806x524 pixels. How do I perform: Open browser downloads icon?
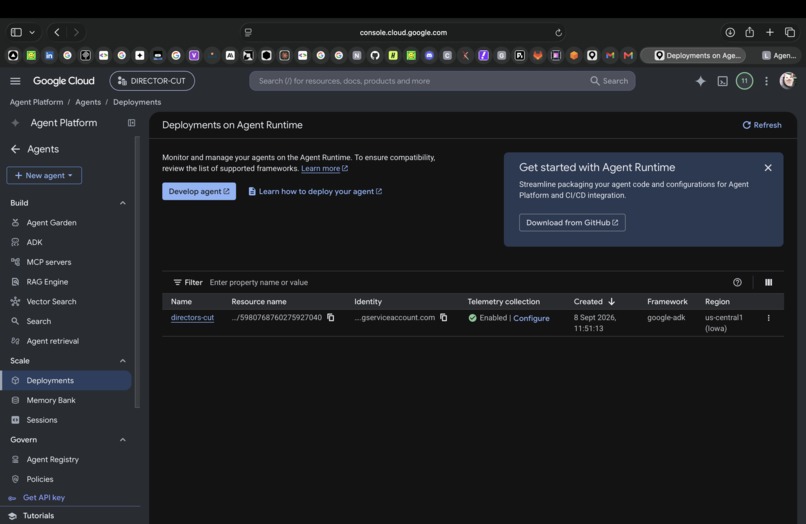tap(730, 32)
